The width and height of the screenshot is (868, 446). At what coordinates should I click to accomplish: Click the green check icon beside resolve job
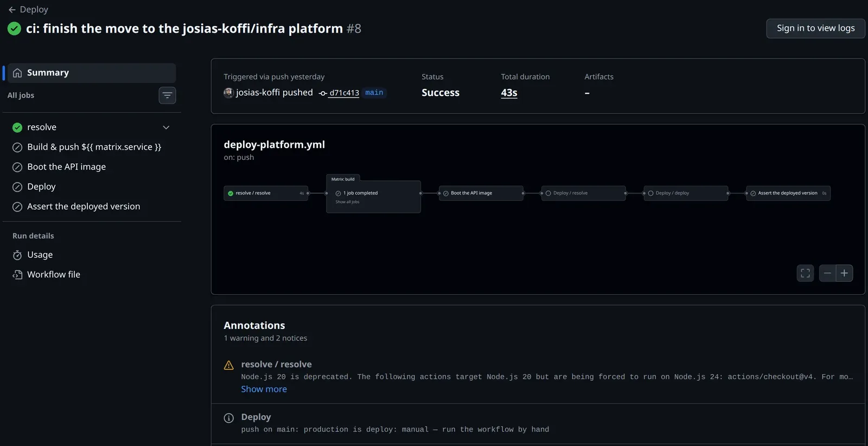click(17, 127)
